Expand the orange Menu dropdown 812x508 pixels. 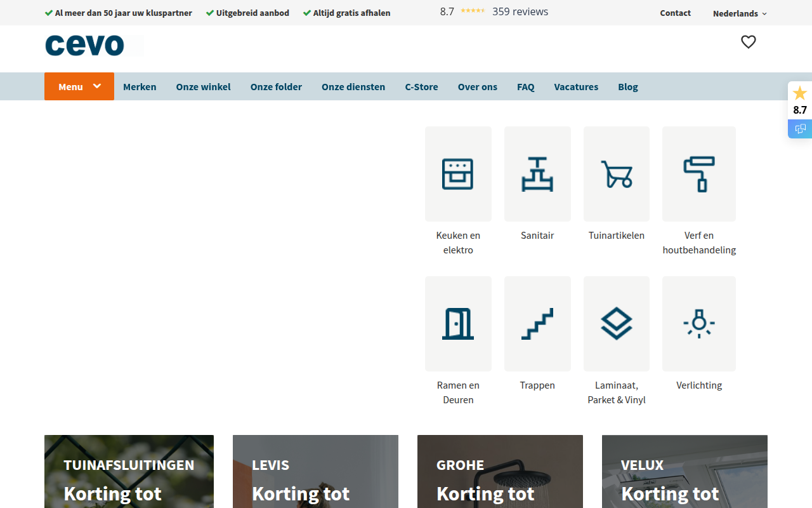coord(79,86)
